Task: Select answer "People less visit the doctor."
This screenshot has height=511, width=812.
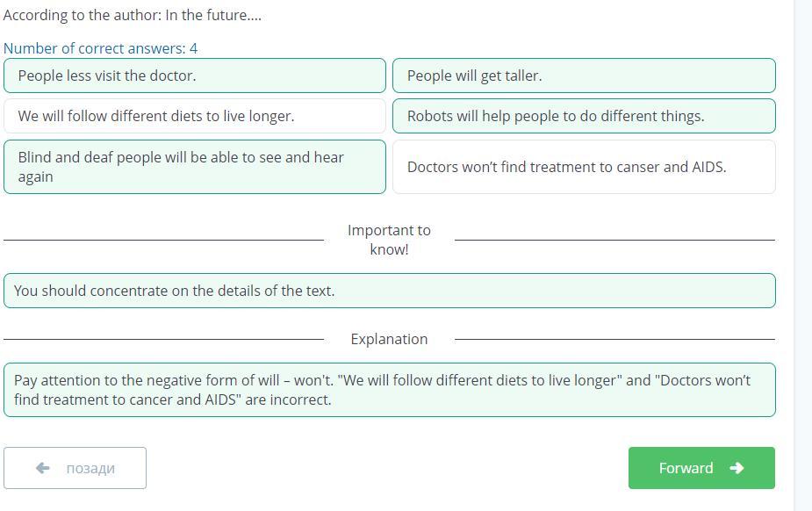Action: tap(194, 76)
